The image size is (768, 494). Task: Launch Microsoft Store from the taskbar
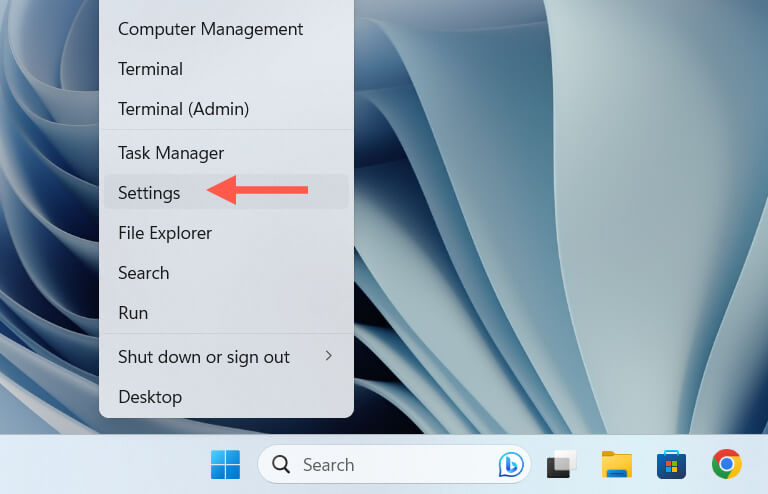pyautogui.click(x=671, y=464)
